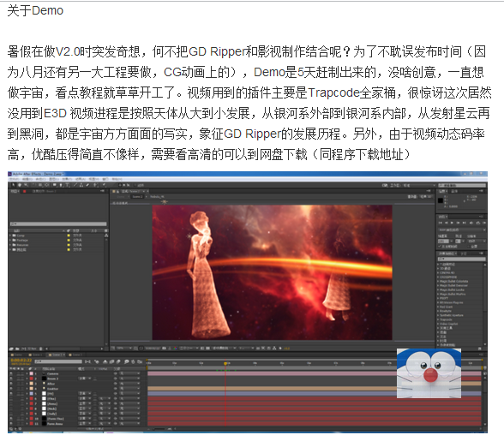Toggle visibility eye of Camera layer
504x441 pixels.
pyautogui.click(x=11, y=373)
